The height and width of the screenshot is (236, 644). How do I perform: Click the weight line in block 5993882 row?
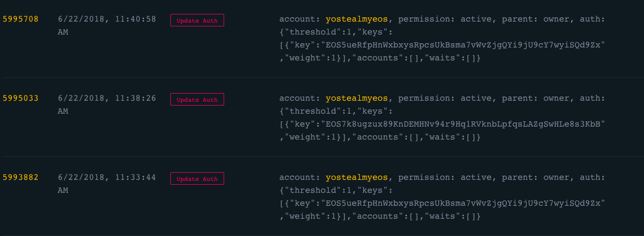(380, 216)
